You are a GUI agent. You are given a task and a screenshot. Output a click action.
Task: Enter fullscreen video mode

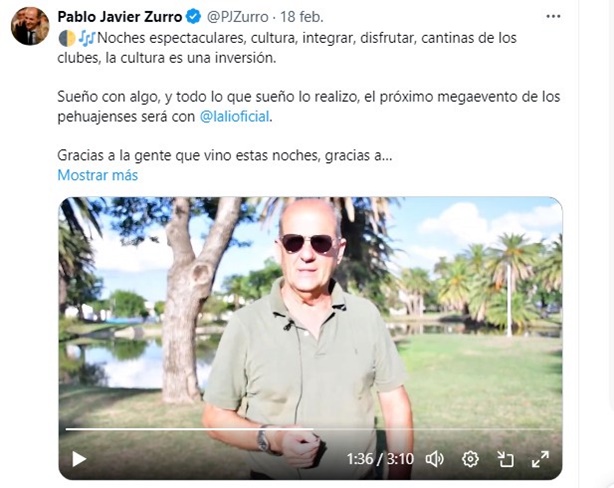click(x=540, y=459)
